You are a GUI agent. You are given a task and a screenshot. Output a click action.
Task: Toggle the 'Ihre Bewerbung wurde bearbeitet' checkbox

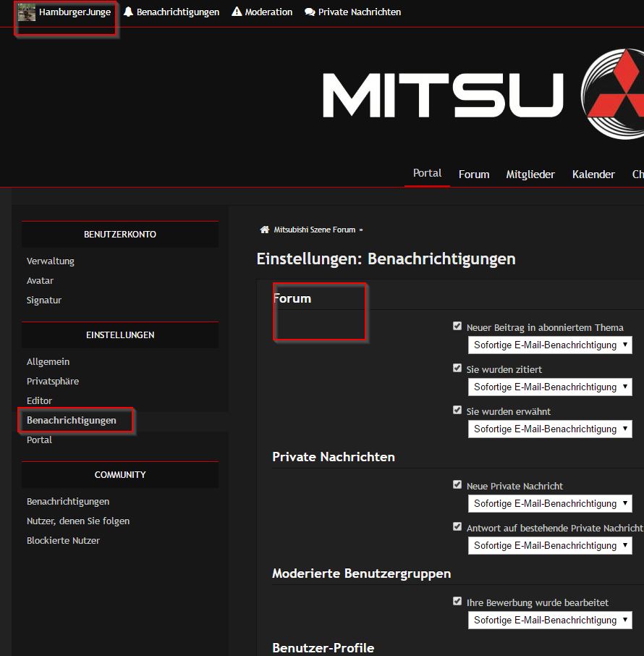[457, 602]
